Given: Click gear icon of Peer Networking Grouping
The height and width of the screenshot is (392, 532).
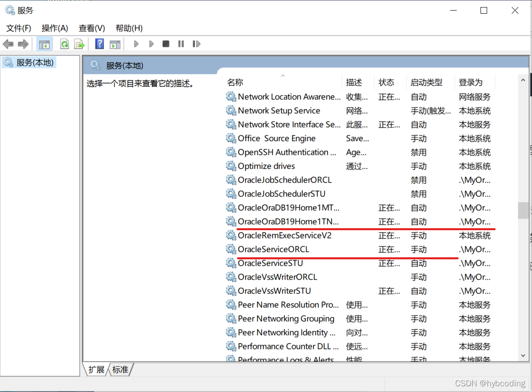Looking at the screenshot, I should (x=231, y=319).
